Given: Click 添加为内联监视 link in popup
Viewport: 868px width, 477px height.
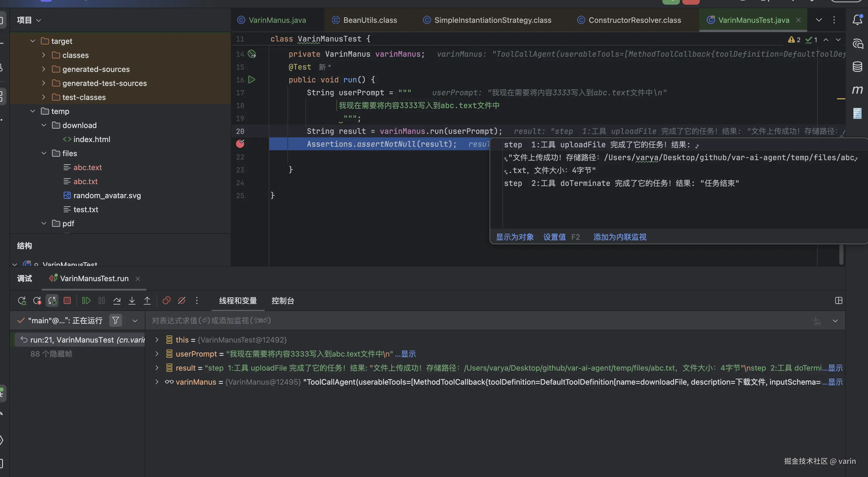Looking at the screenshot, I should point(620,237).
